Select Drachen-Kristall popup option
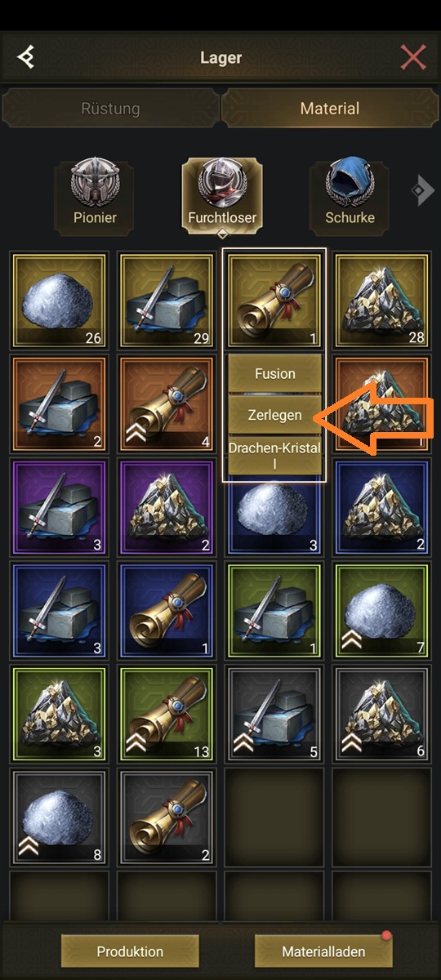 [x=274, y=457]
